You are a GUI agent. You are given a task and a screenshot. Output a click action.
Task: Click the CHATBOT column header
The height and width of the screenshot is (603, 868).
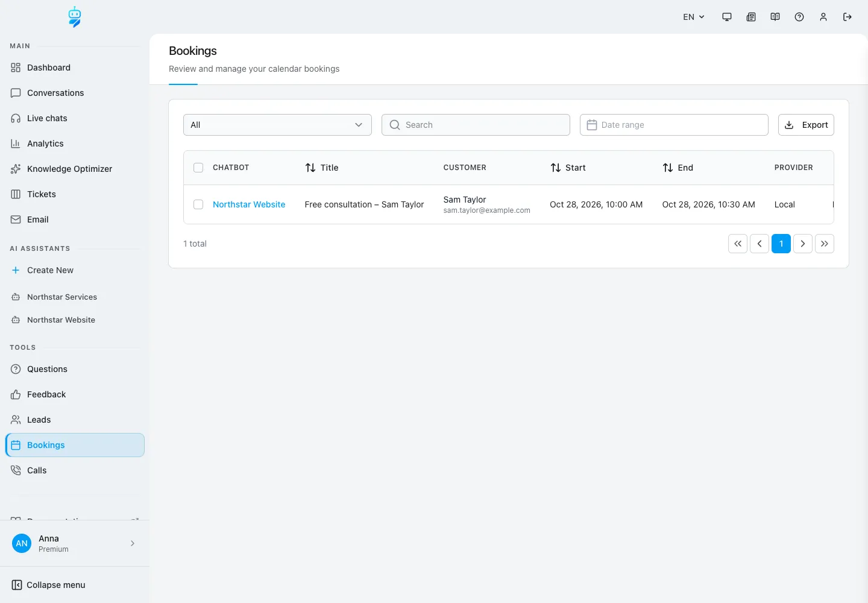coord(231,168)
